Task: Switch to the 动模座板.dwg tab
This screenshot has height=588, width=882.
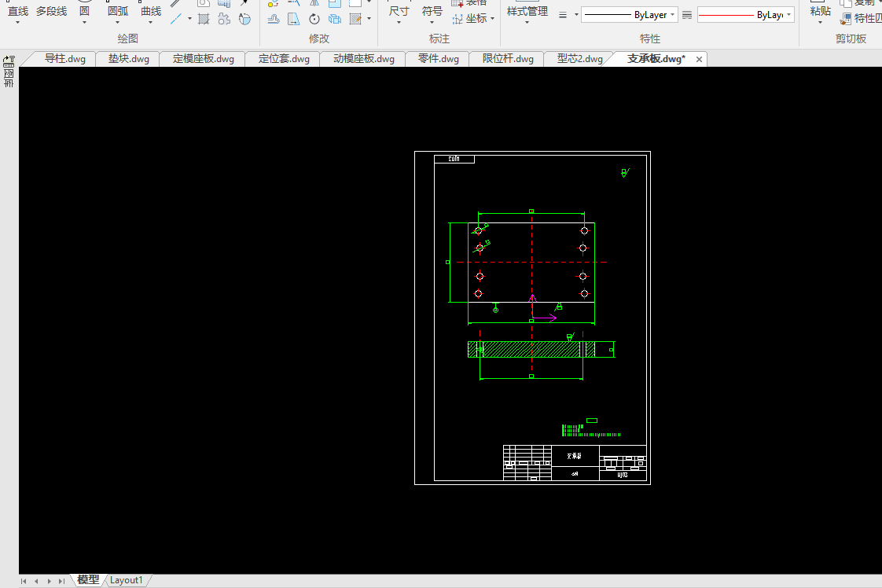Action: coord(364,59)
